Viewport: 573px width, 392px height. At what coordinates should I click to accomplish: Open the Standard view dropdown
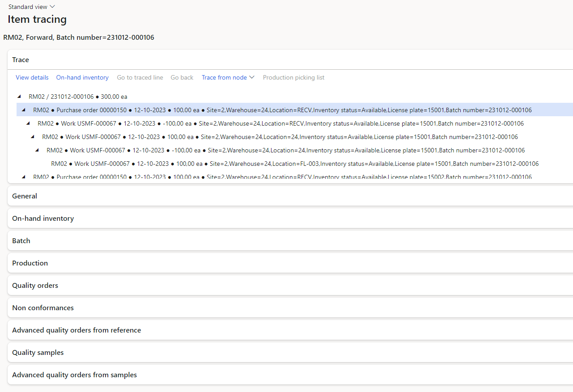pyautogui.click(x=31, y=7)
